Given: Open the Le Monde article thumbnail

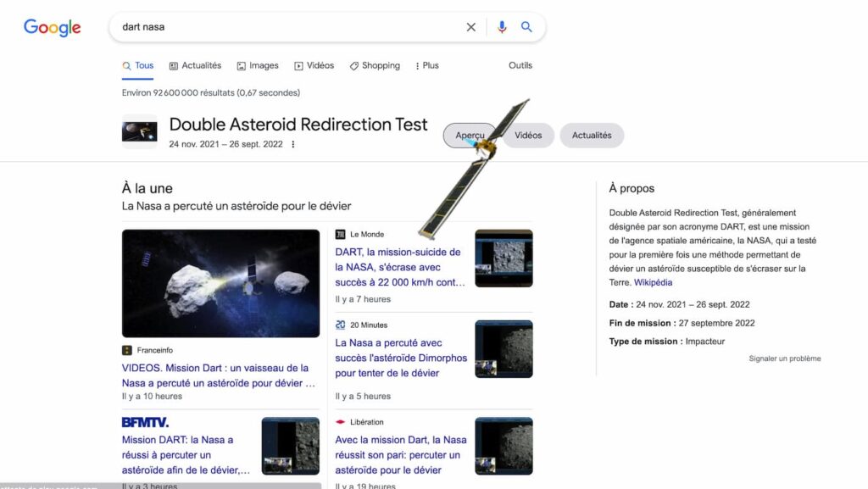Looking at the screenshot, I should (504, 258).
